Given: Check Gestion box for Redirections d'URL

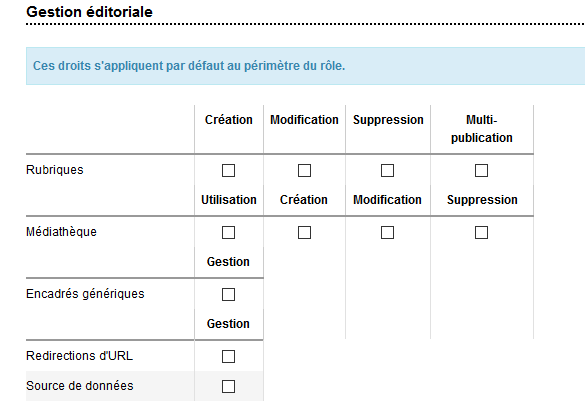Looking at the screenshot, I should point(228,356).
